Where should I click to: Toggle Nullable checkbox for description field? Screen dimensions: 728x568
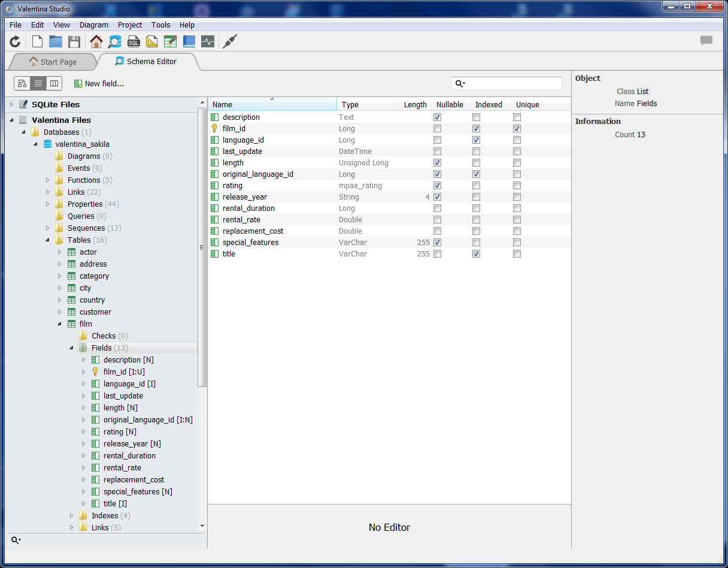tap(438, 117)
